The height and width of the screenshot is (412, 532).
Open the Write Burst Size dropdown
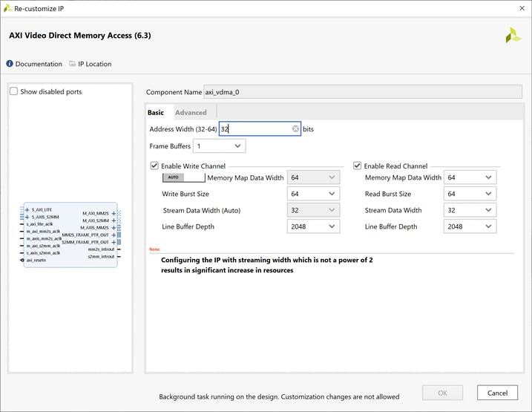[x=313, y=194]
